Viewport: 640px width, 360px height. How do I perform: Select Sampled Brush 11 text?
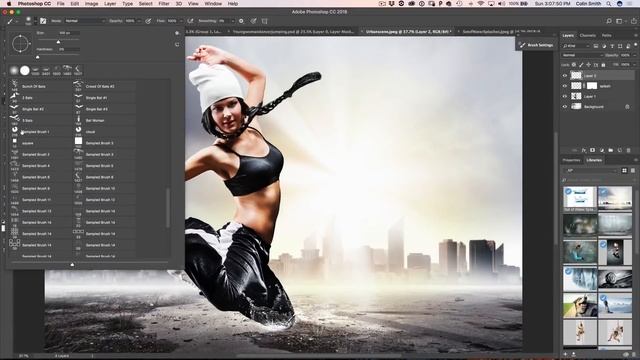[37, 200]
